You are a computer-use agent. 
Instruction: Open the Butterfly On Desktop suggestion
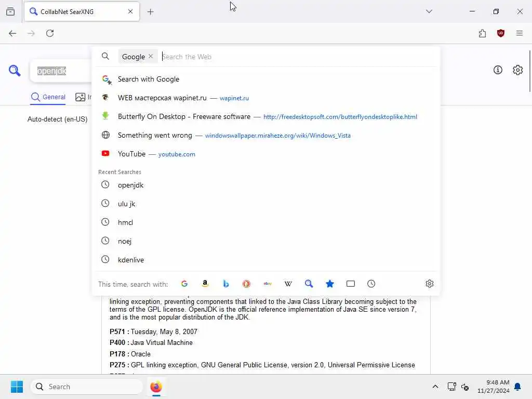[267, 116]
